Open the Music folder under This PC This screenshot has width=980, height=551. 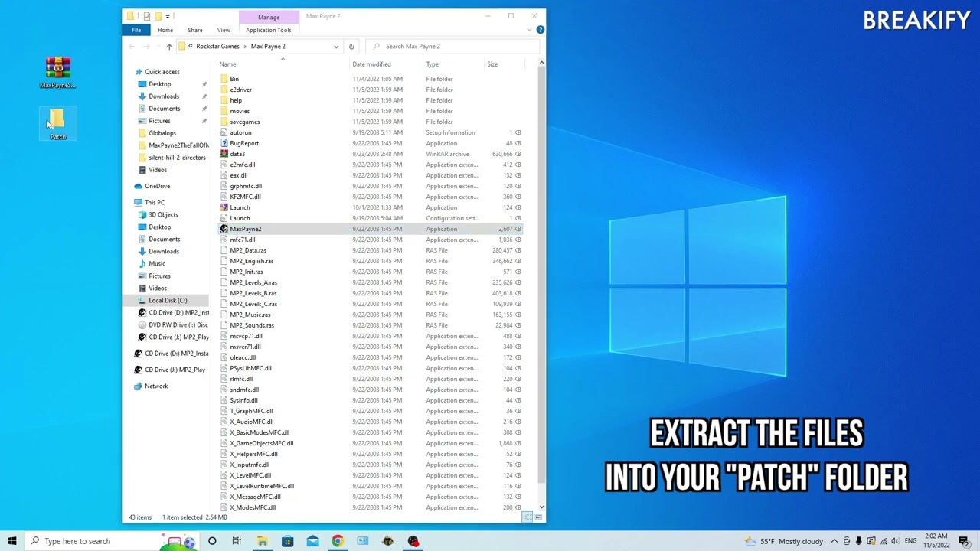pos(157,264)
